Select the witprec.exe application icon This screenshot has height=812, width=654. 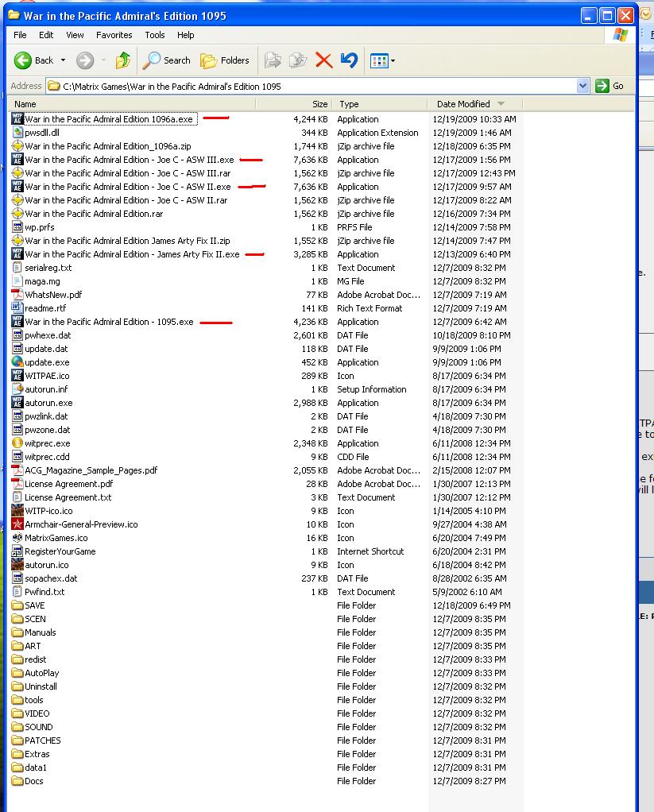[x=17, y=443]
